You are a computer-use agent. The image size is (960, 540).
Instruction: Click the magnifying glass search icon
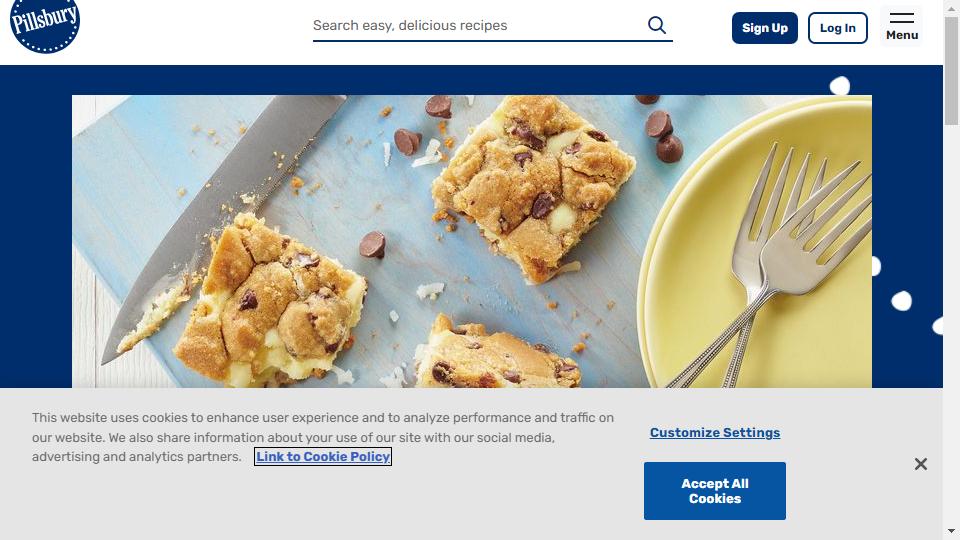pyautogui.click(x=656, y=25)
